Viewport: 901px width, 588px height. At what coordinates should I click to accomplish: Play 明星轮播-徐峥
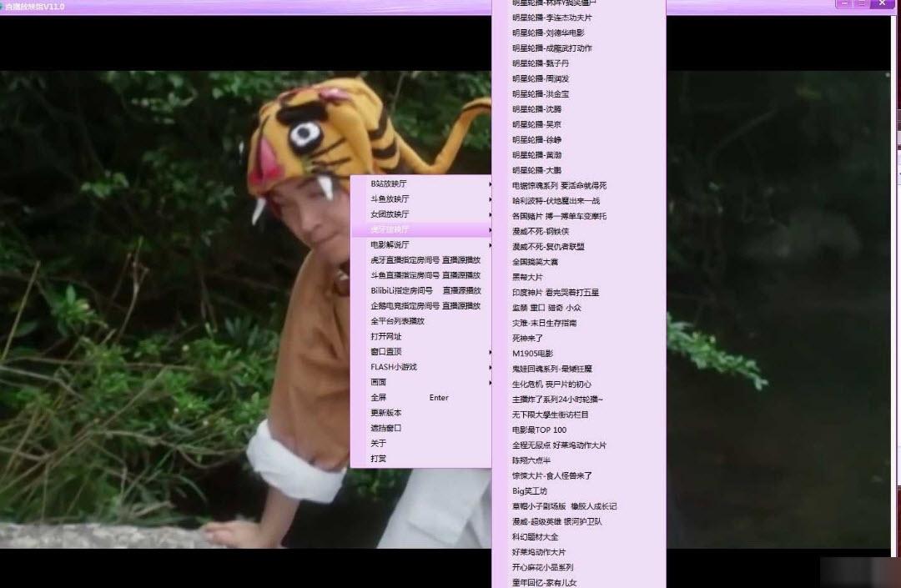pyautogui.click(x=579, y=139)
